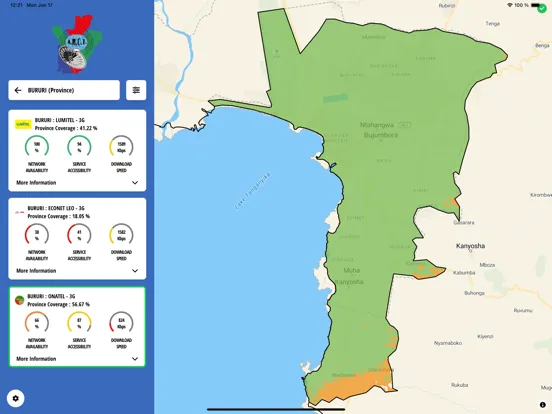Click Gasarara place label
This screenshot has width=552, height=414.
(x=464, y=223)
